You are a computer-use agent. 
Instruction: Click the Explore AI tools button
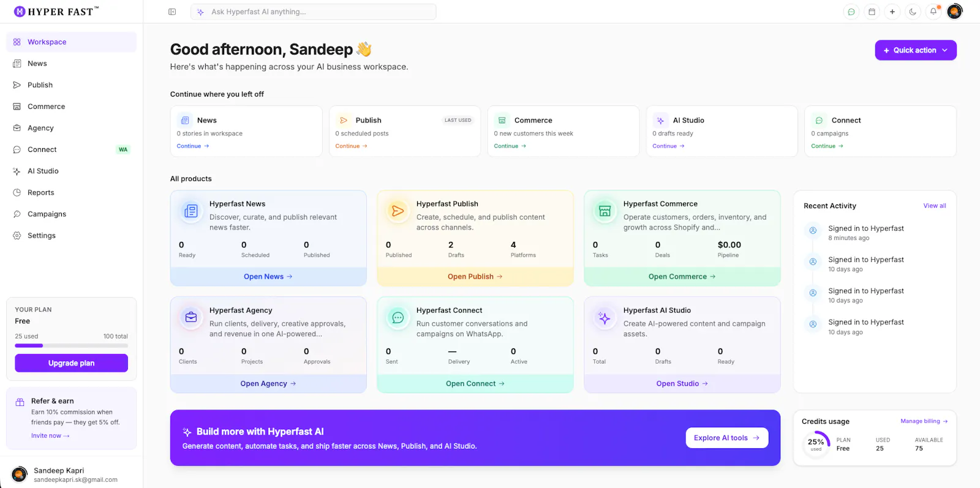click(x=727, y=438)
